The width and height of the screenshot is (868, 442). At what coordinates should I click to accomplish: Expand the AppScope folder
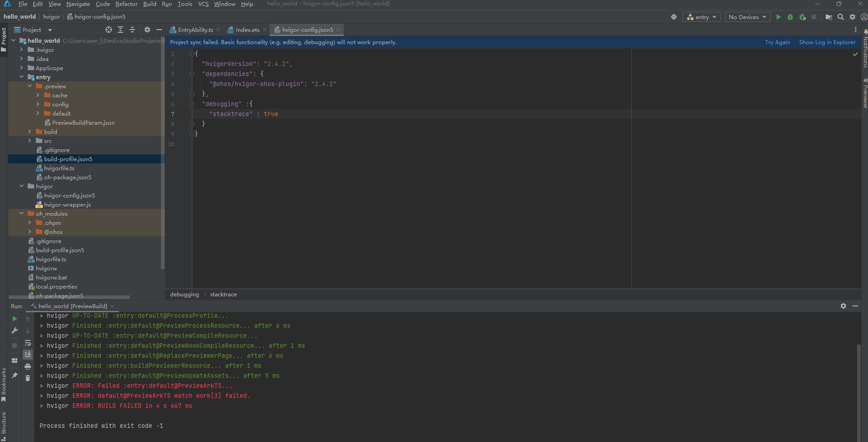[21, 68]
